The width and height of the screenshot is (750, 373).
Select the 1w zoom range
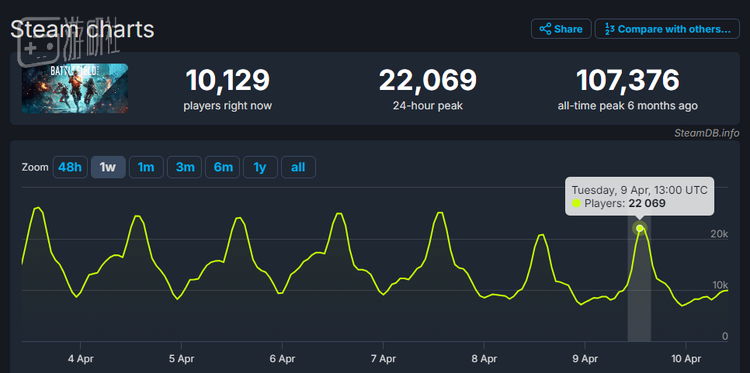[108, 167]
